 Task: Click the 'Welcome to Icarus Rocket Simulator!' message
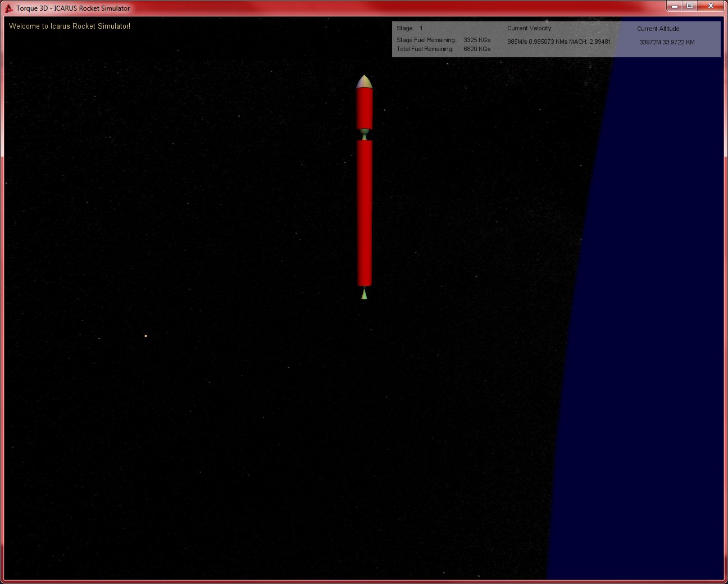click(70, 26)
